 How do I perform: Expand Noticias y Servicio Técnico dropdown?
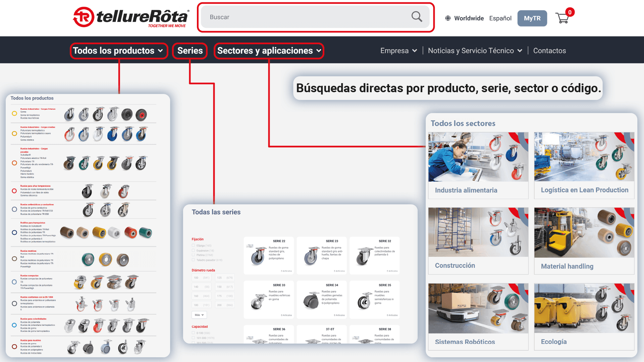475,51
